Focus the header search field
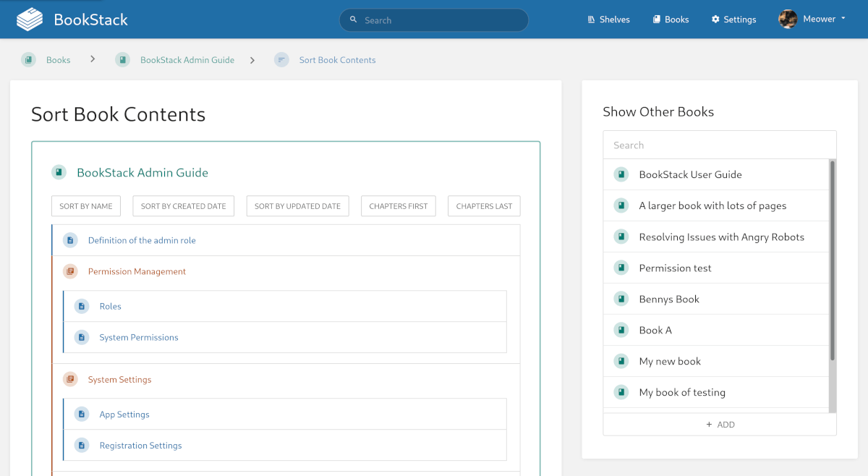This screenshot has height=476, width=868. [x=434, y=20]
